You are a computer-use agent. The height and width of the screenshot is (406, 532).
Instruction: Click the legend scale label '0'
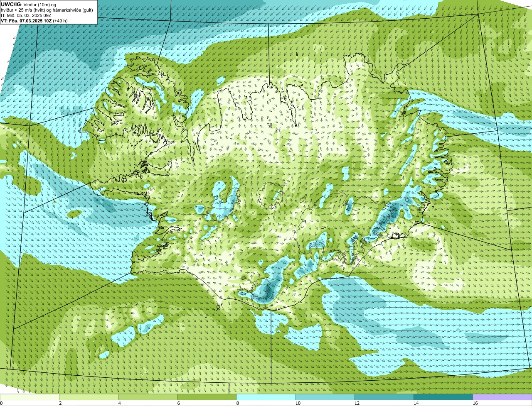1,403
